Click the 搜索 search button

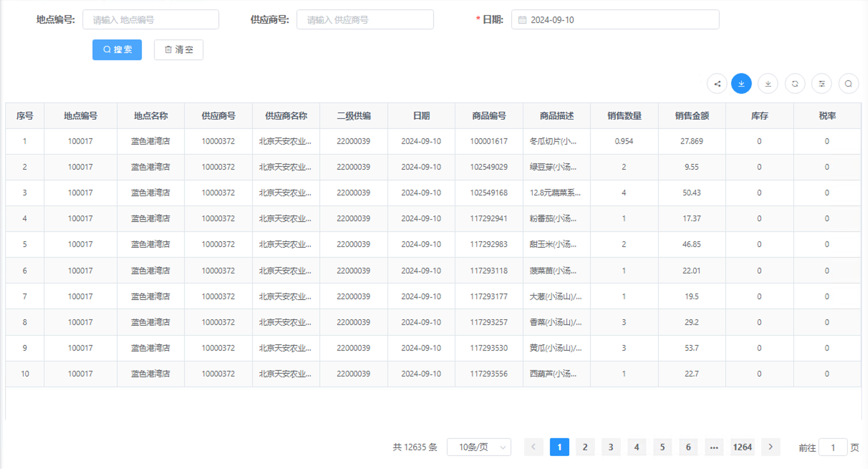pyautogui.click(x=117, y=50)
